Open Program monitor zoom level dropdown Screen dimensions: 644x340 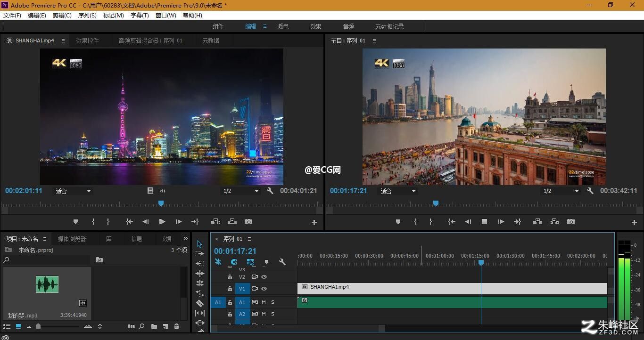coord(398,191)
